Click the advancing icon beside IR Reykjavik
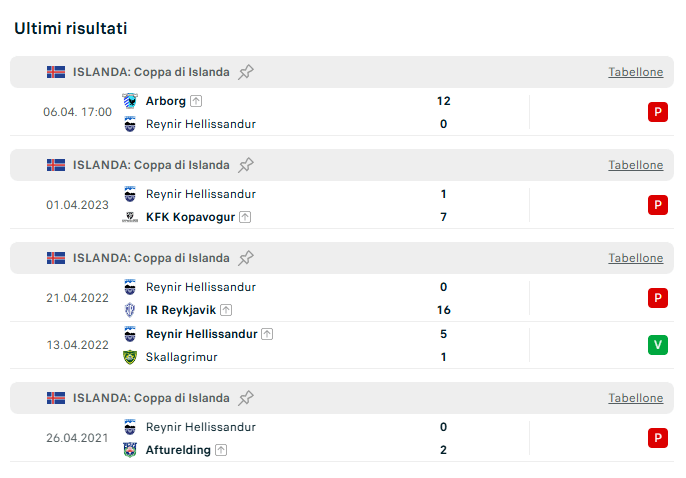The image size is (686, 478). [226, 310]
